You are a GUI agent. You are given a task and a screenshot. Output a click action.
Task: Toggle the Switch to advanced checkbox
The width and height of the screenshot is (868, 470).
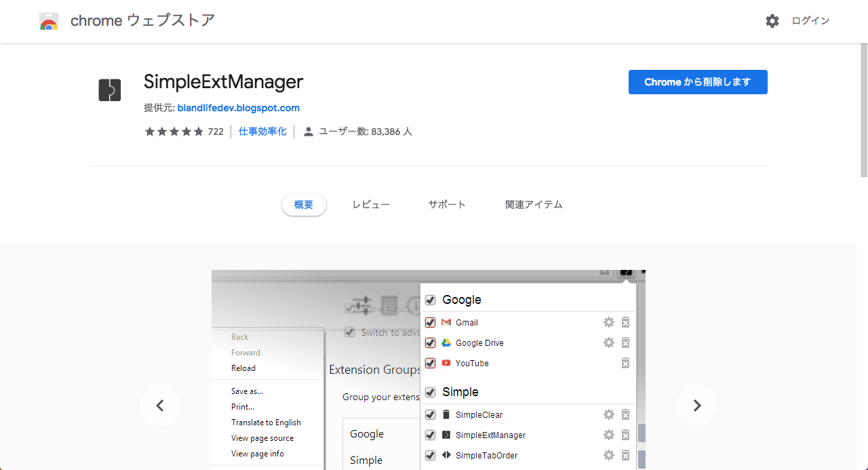tap(350, 332)
